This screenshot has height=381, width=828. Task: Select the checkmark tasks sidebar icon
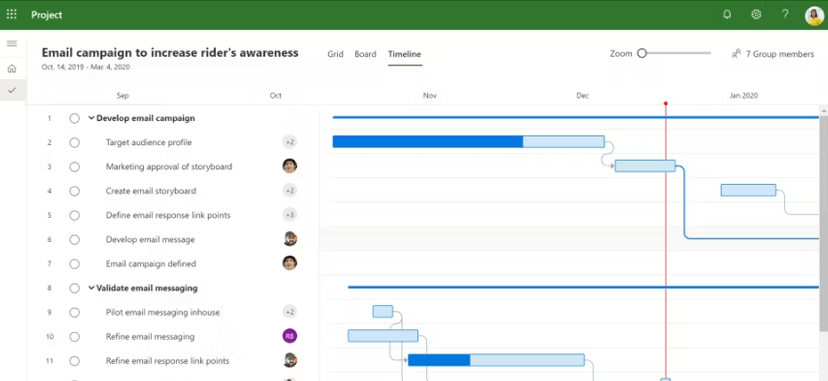pos(12,90)
